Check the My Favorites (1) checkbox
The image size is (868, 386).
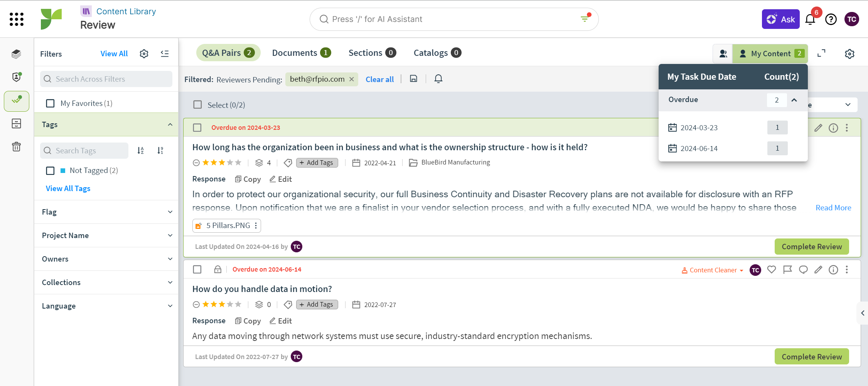[x=50, y=103]
